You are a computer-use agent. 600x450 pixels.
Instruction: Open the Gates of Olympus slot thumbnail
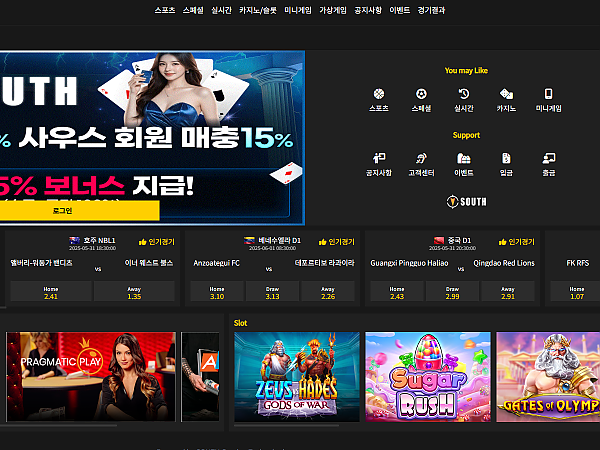(548, 377)
